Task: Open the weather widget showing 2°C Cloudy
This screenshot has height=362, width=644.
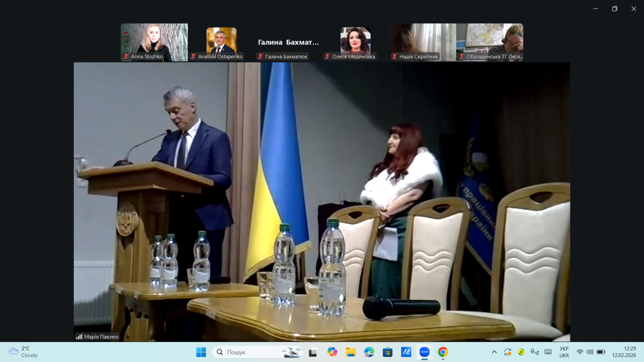Action: click(23, 352)
